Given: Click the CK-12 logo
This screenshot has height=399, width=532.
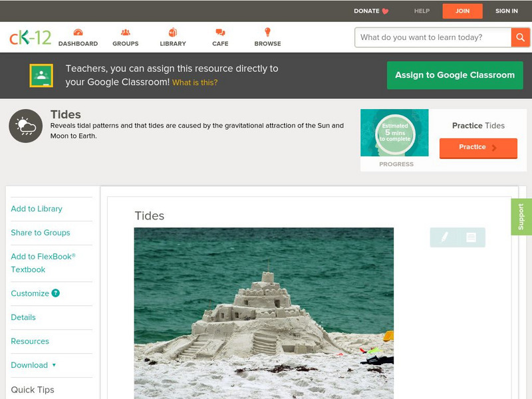Looking at the screenshot, I should [30, 37].
